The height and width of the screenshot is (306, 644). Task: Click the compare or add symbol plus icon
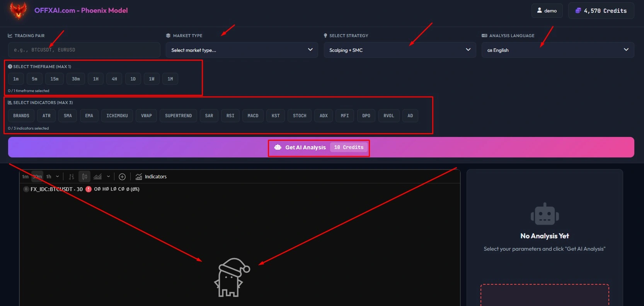(122, 177)
